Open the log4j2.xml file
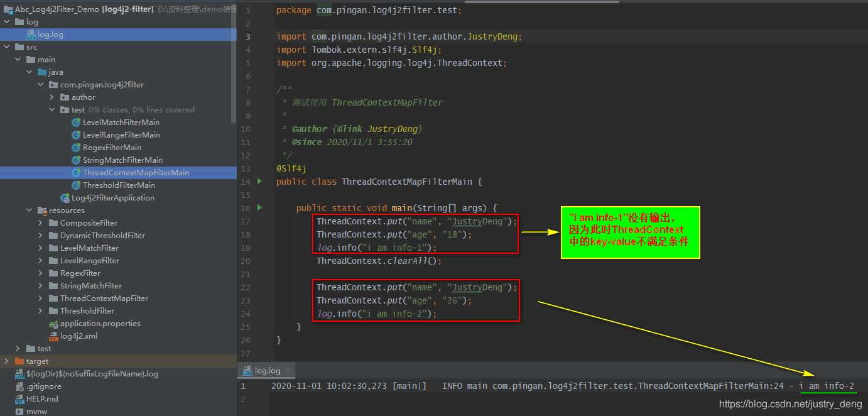 point(79,336)
